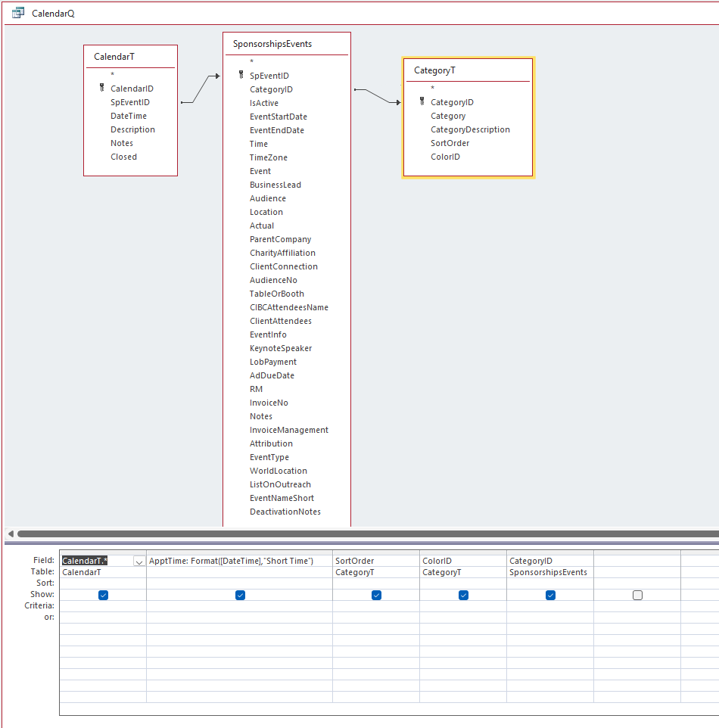This screenshot has height=728, width=719.
Task: Enable Show checkbox in empty sixth column
Action: (x=637, y=596)
